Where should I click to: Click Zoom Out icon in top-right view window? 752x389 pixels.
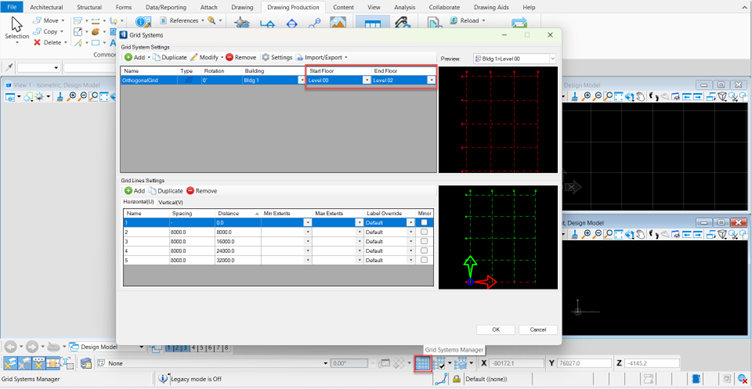pos(597,96)
